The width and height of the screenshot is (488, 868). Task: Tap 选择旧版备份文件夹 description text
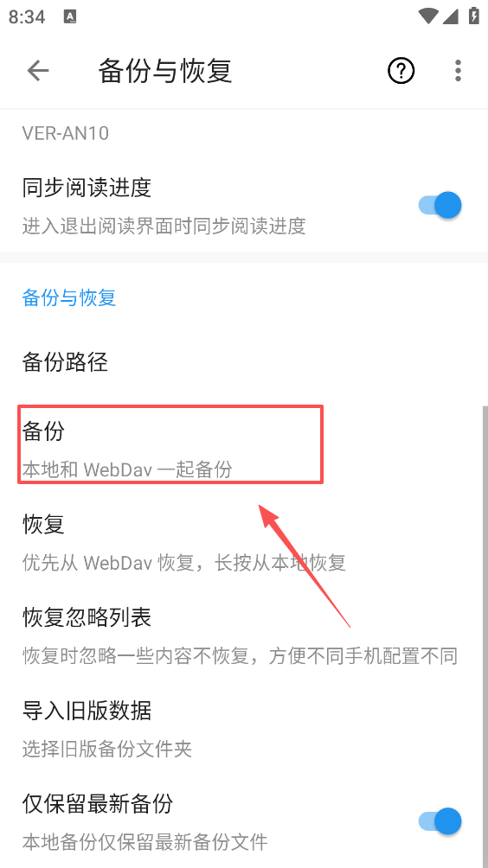[107, 750]
